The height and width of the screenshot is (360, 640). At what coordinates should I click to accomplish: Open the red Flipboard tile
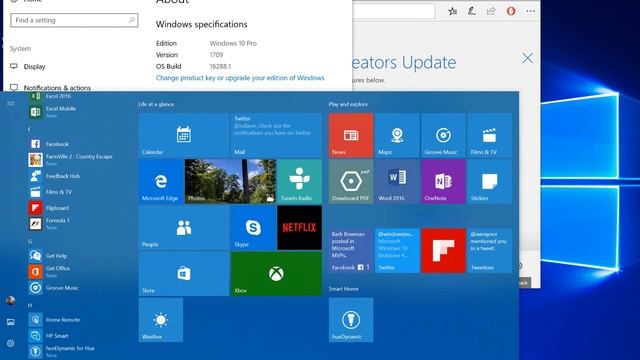click(443, 251)
